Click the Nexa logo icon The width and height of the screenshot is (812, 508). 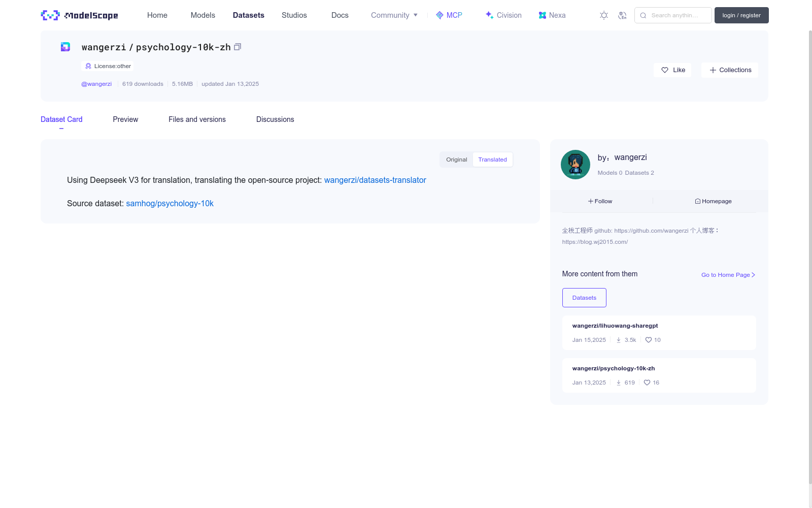[543, 15]
